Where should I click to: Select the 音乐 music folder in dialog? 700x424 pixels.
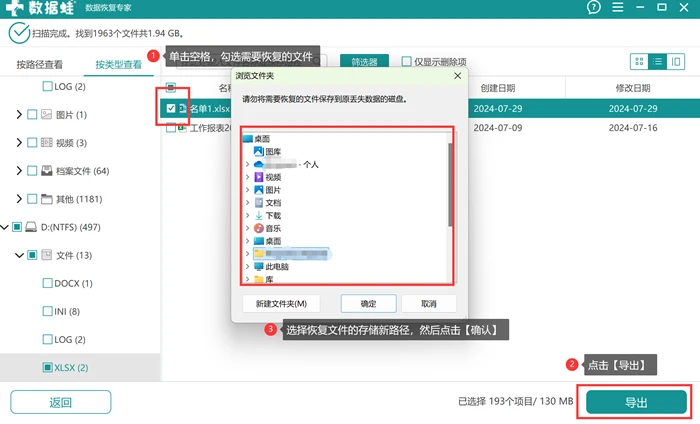tap(267, 229)
